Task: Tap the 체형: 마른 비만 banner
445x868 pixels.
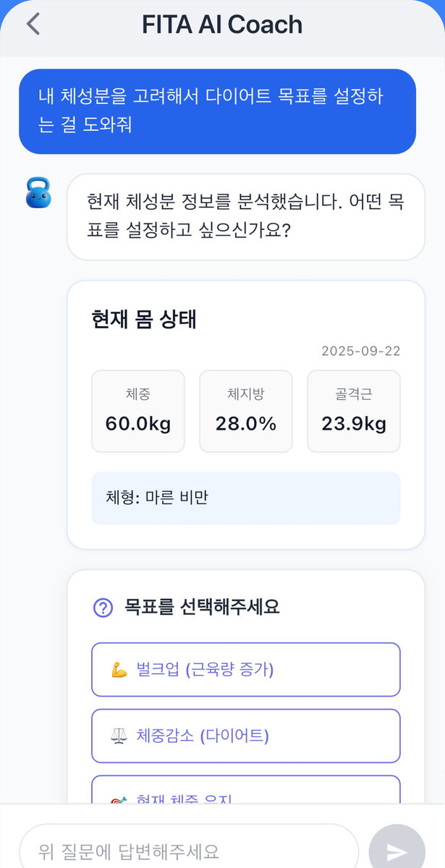Action: click(x=246, y=498)
